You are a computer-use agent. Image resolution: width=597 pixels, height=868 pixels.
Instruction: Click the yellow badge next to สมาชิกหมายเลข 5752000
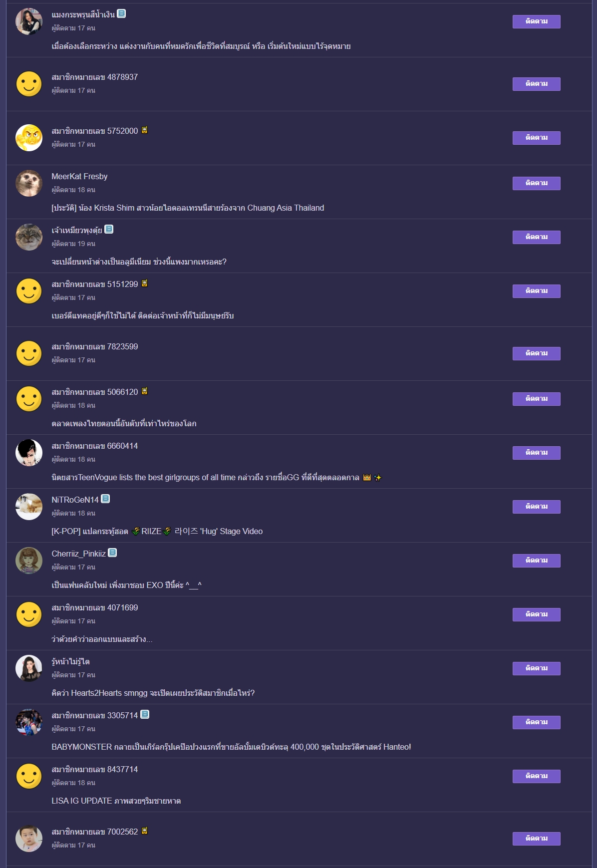(144, 130)
